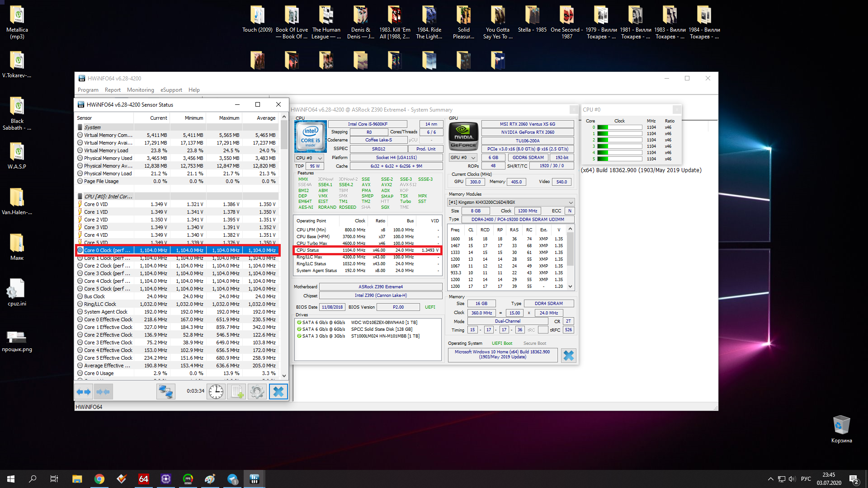The width and height of the screenshot is (868, 488).
Task: Click the Intel Core i5 logo
Action: click(x=310, y=136)
